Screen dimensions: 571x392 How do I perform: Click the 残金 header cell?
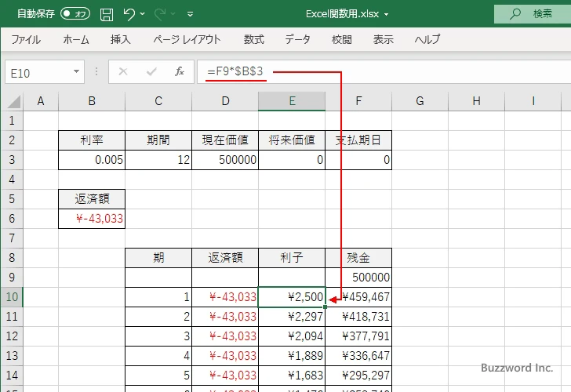coord(358,258)
